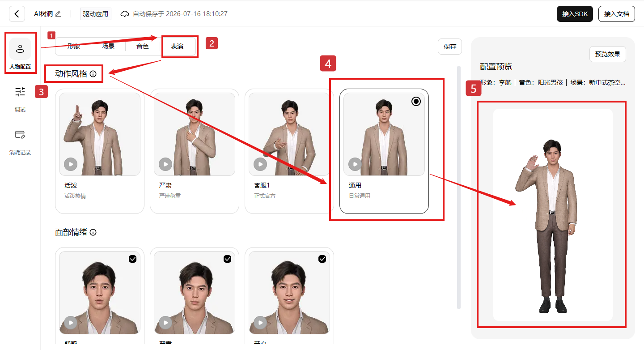644x350 pixels.
Task: Open the 消耗记录 usage records
Action: (20, 141)
